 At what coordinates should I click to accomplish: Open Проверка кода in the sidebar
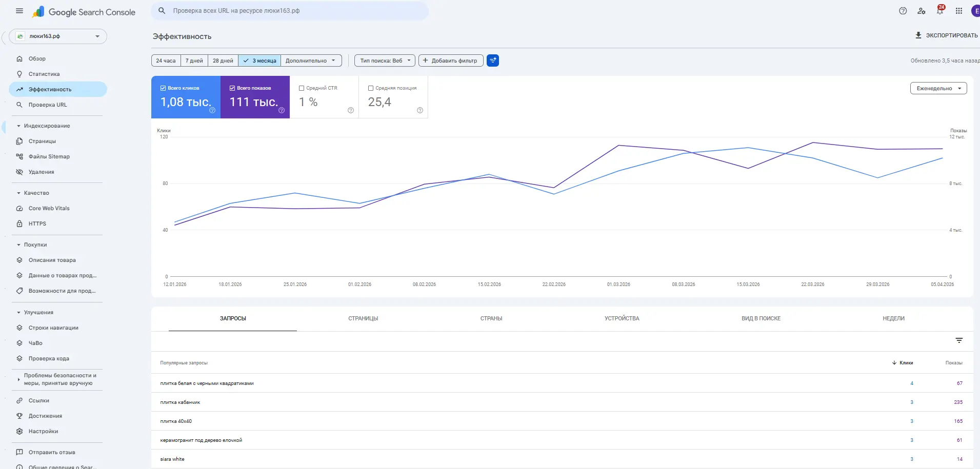[x=58, y=358]
